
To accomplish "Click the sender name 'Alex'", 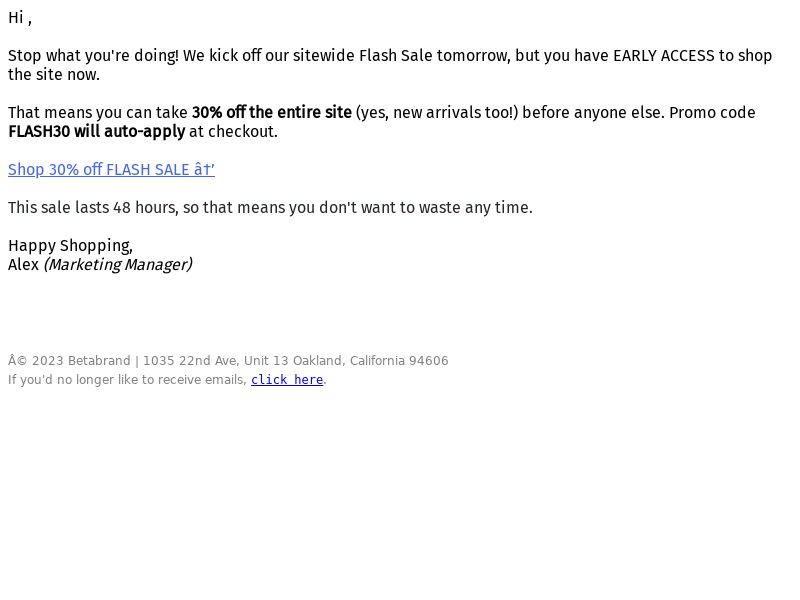I will pos(23,265).
